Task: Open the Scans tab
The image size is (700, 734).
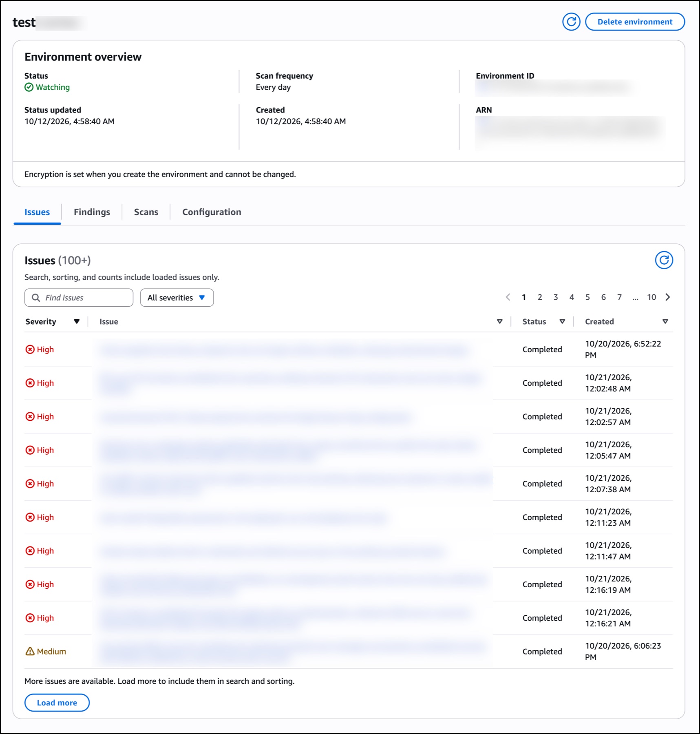Action: (x=146, y=212)
